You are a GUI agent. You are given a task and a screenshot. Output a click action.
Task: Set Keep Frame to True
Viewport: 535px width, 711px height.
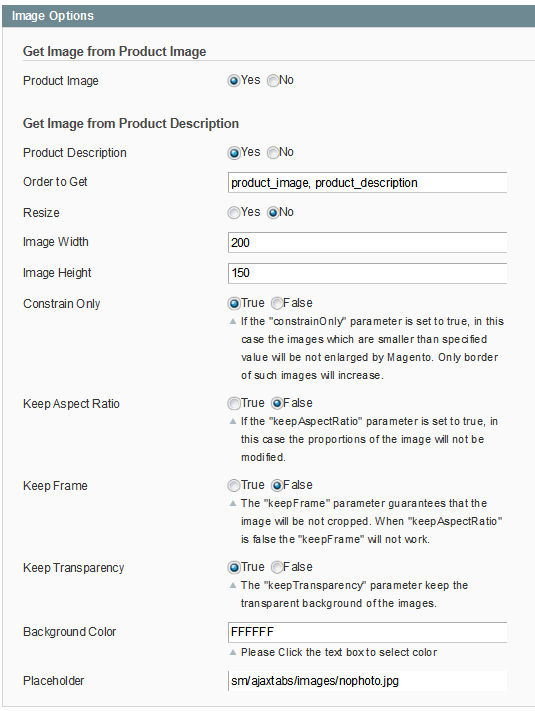click(x=233, y=486)
